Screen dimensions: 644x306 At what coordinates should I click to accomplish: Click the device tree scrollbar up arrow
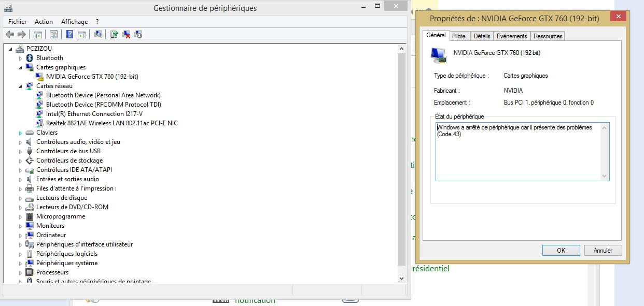pos(401,49)
